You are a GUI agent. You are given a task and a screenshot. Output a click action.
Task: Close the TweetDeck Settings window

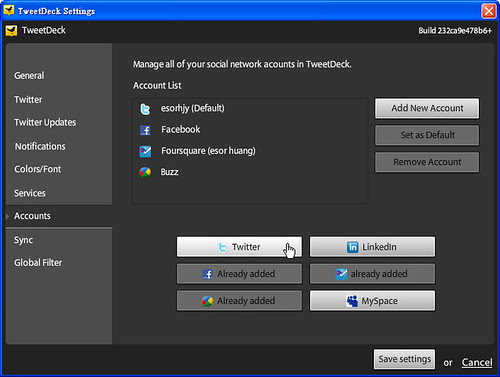click(489, 11)
